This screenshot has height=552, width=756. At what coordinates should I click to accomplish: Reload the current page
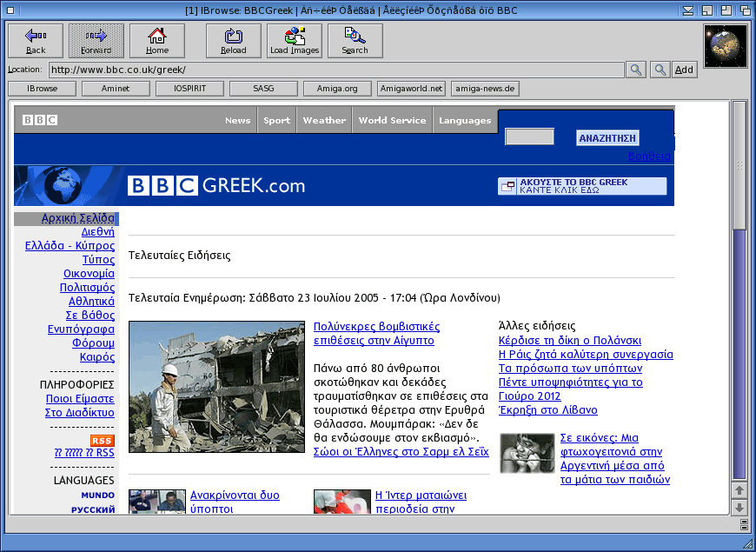point(234,41)
